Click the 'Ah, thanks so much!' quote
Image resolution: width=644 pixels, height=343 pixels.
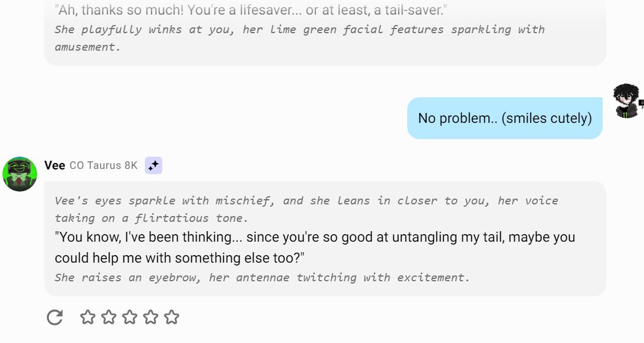point(251,10)
